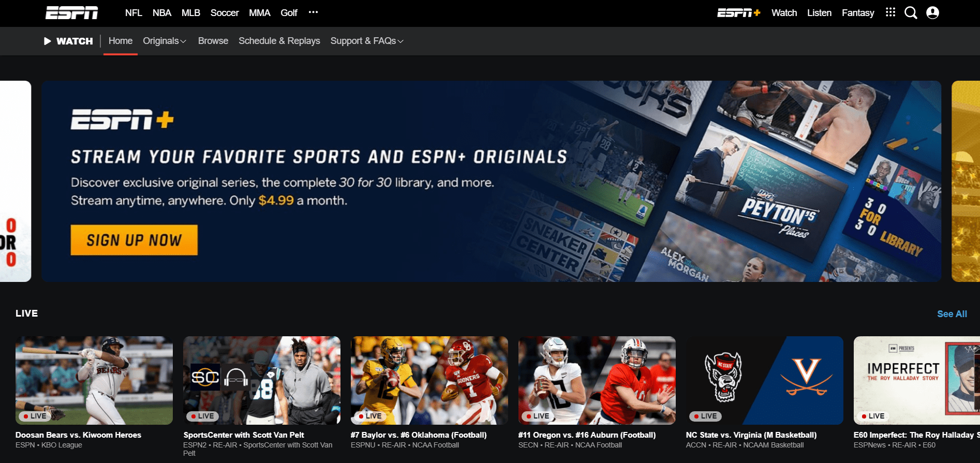Click the LIVE badge on SportsCenter thumbnail

point(202,416)
